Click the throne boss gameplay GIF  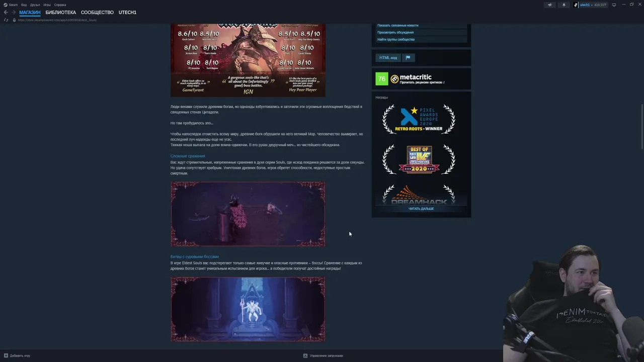pos(248,309)
